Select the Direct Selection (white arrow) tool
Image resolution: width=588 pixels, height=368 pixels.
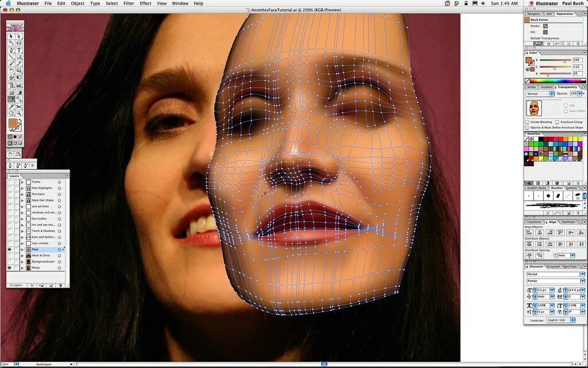point(19,36)
